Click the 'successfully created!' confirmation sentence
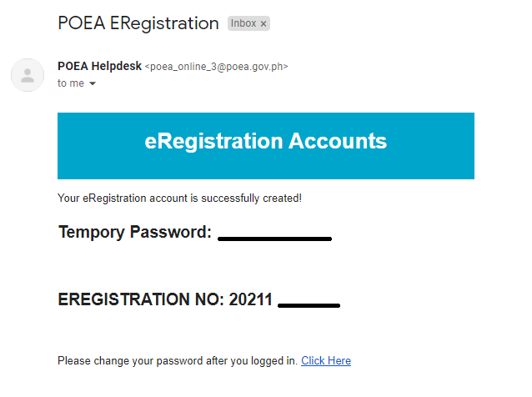The width and height of the screenshot is (532, 397). [179, 198]
